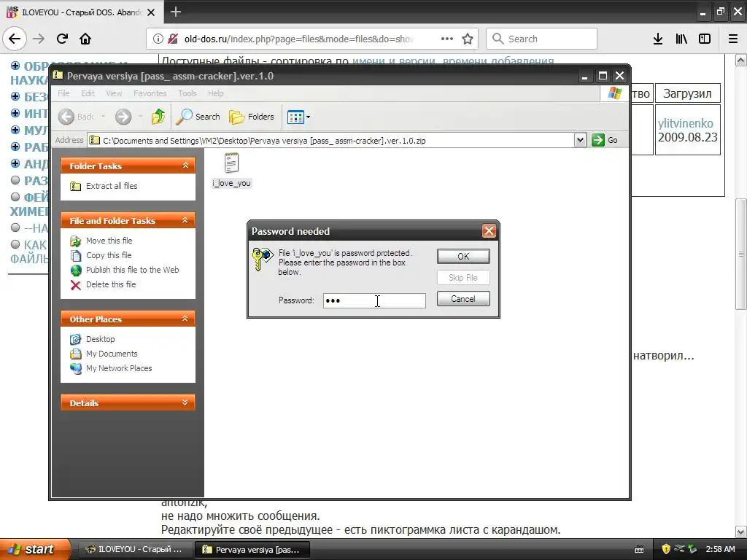The image size is (747, 560).
Task: Click the Address bar path field
Action: click(x=331, y=141)
